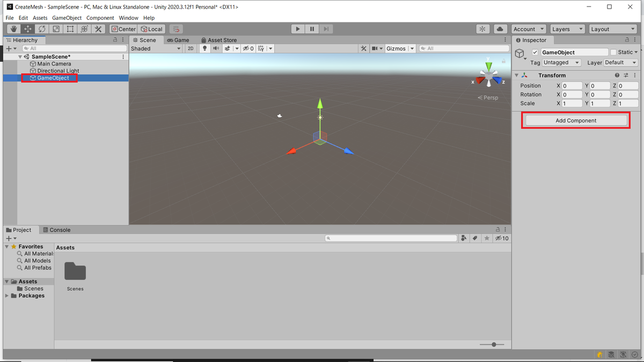Lock the Hierarchy panel
Screen dimensions: 644x362
(115, 40)
